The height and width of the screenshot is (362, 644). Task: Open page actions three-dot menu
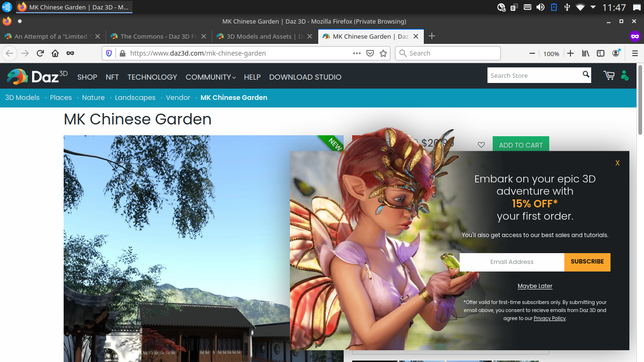point(357,53)
